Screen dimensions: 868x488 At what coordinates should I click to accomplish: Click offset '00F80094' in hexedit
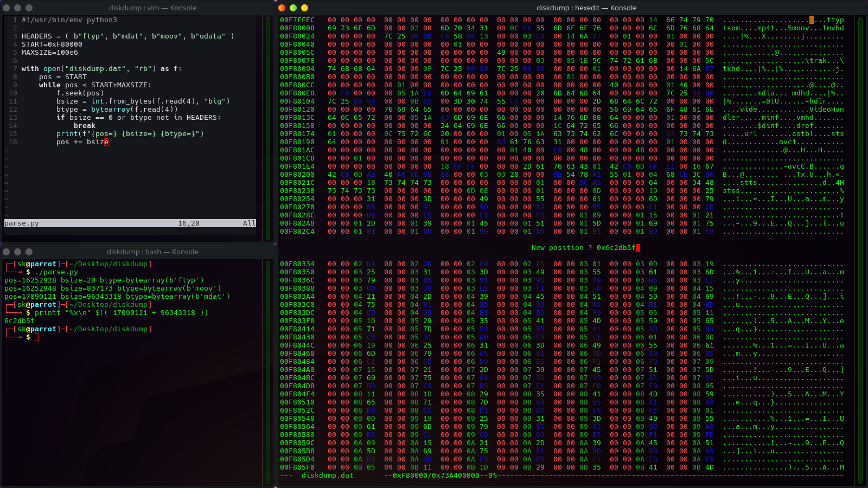tap(297, 69)
